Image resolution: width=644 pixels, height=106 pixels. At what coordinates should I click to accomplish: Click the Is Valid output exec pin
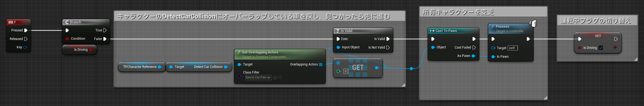point(388,39)
